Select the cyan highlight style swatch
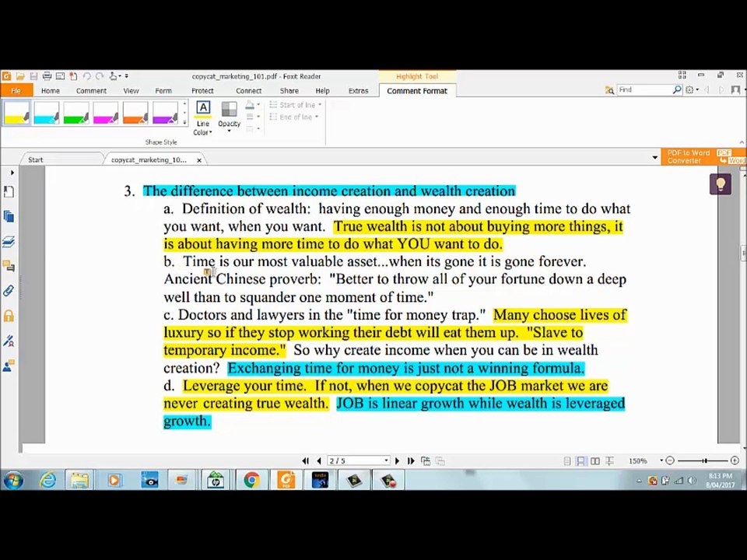747x560 pixels. pyautogui.click(x=46, y=113)
